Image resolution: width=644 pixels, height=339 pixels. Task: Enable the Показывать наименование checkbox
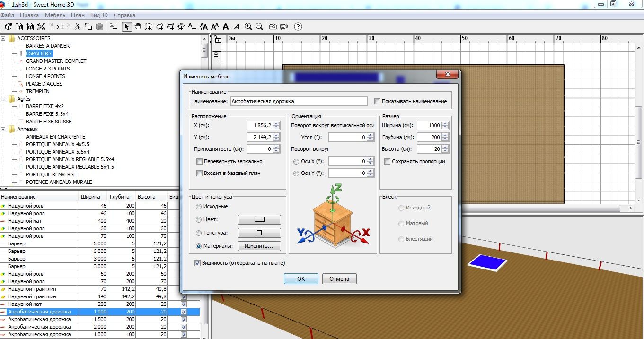coord(377,101)
